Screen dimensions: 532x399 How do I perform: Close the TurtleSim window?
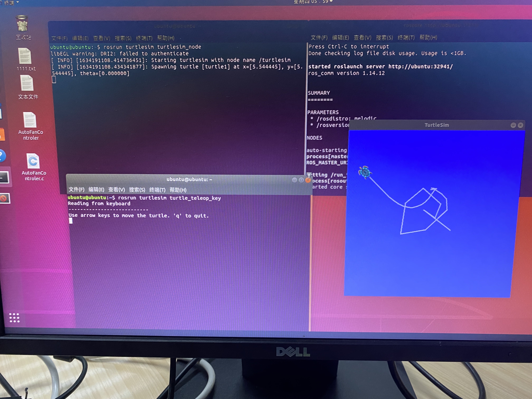pos(520,125)
